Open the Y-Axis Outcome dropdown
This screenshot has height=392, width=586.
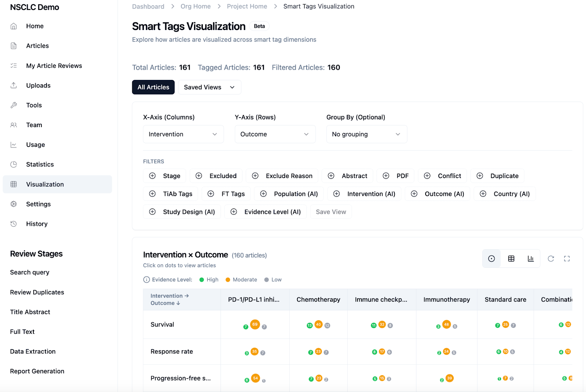(275, 134)
